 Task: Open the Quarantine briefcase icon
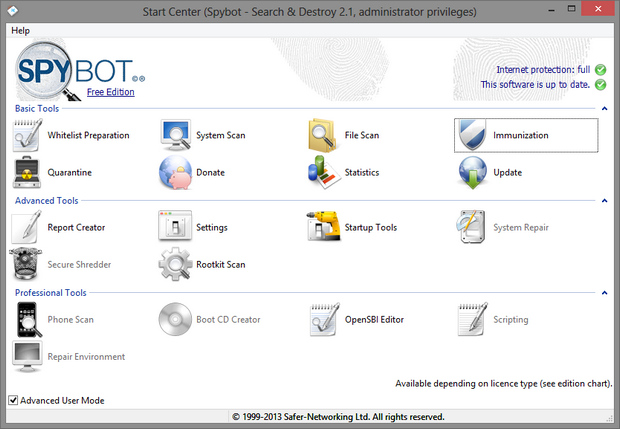pos(27,172)
